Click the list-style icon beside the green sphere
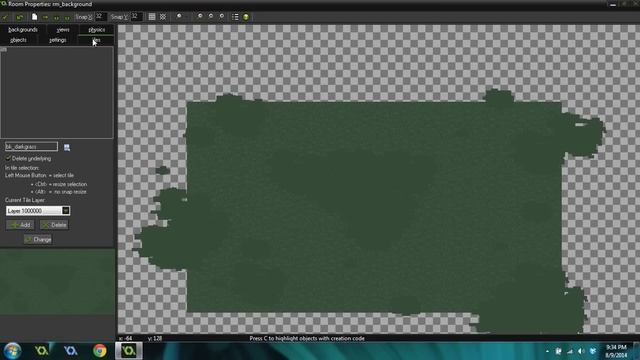 (x=235, y=17)
